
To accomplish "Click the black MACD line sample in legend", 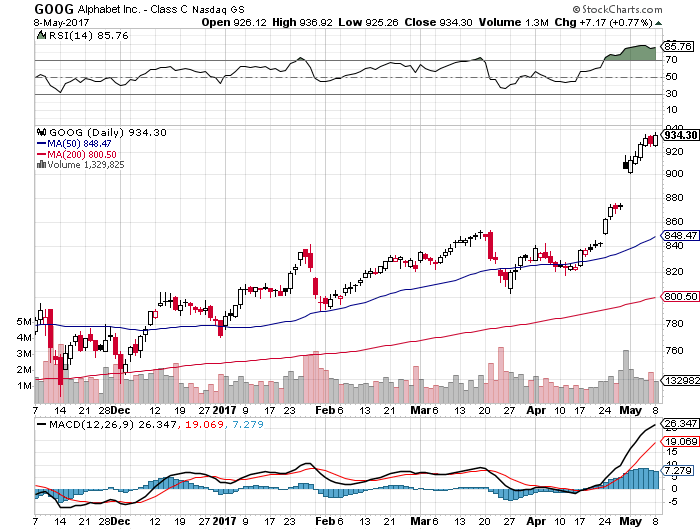I will pos(42,424).
